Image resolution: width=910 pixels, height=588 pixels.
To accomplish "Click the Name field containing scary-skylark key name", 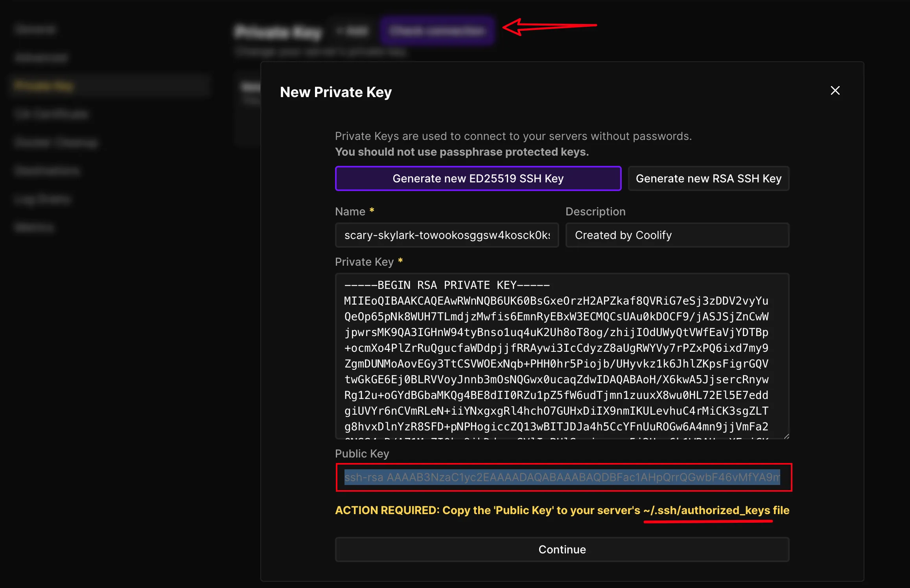I will [447, 235].
